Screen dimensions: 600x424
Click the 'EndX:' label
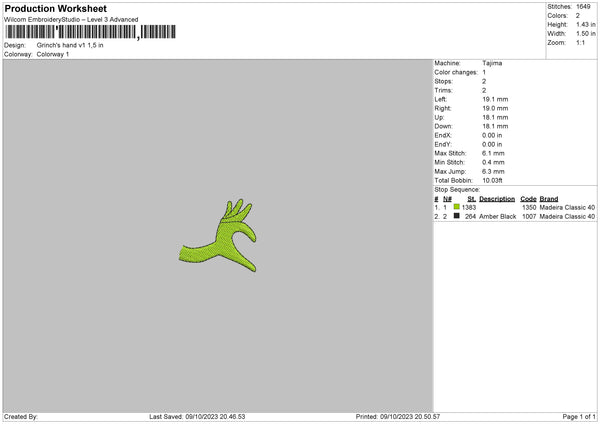click(x=443, y=135)
